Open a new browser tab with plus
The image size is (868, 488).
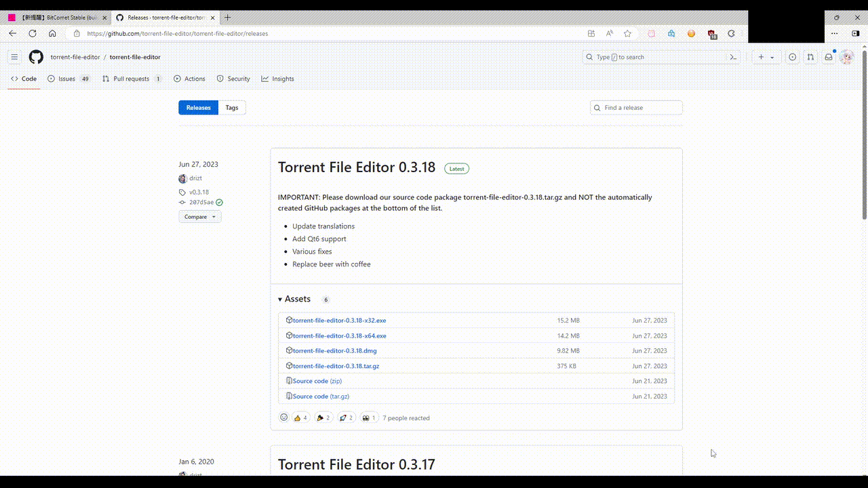pos(227,17)
